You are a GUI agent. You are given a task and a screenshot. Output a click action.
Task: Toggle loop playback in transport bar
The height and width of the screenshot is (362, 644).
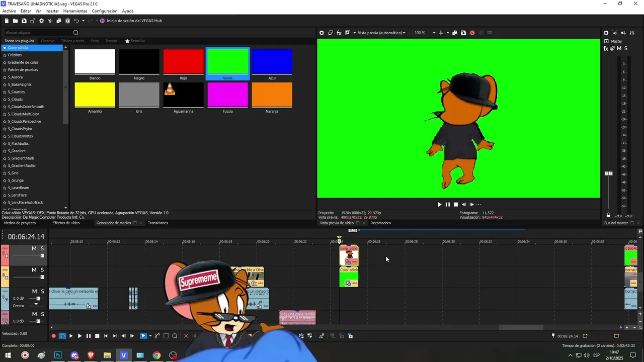[x=62, y=336]
